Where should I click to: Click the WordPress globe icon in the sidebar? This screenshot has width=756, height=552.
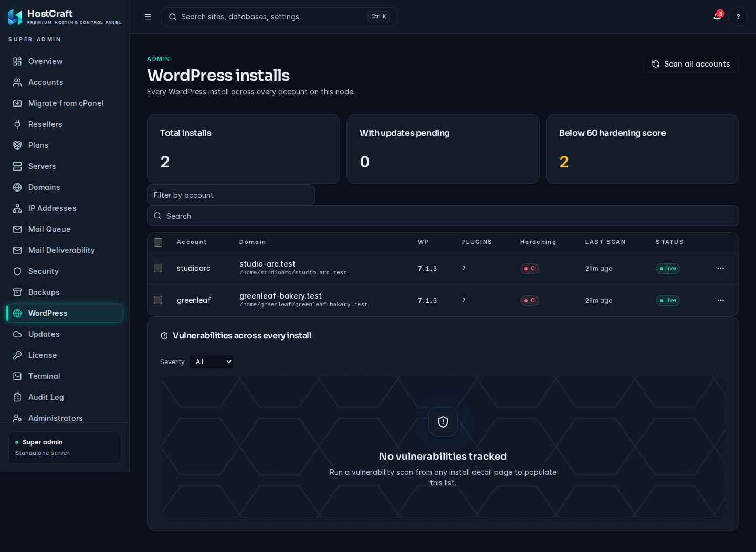(x=17, y=313)
